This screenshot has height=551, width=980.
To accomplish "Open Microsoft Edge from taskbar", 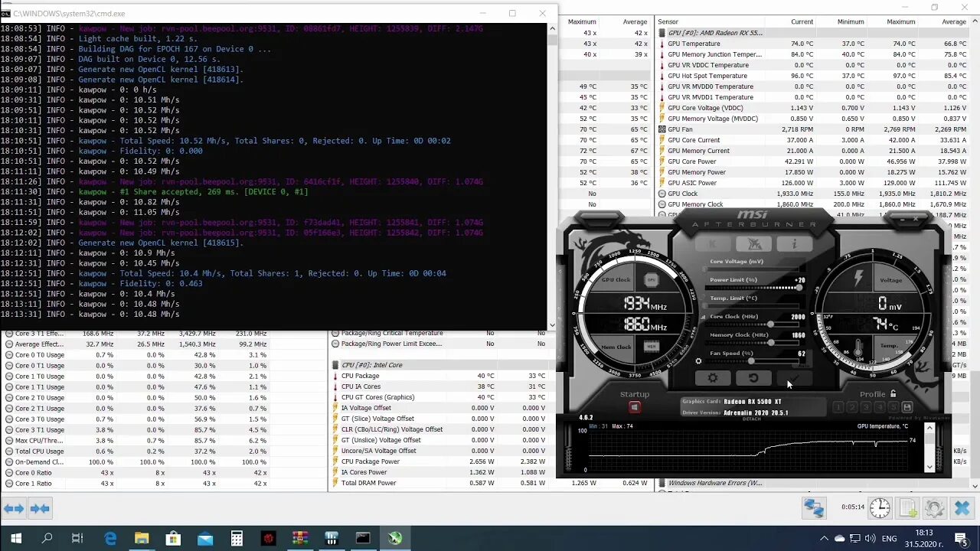I will (110, 539).
